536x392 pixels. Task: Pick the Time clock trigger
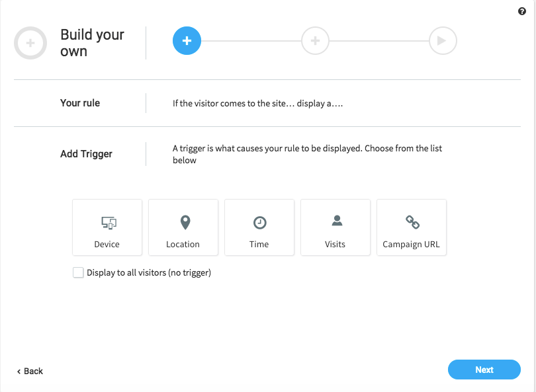pyautogui.click(x=260, y=223)
